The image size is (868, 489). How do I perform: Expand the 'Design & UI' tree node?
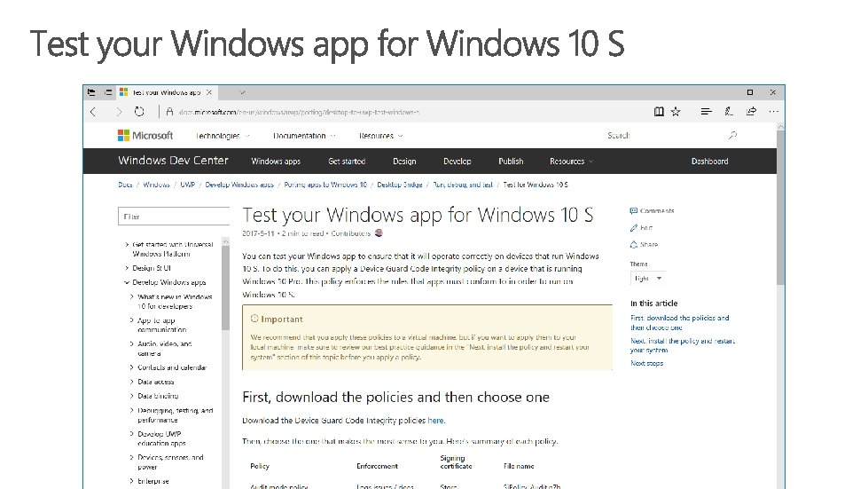click(127, 268)
